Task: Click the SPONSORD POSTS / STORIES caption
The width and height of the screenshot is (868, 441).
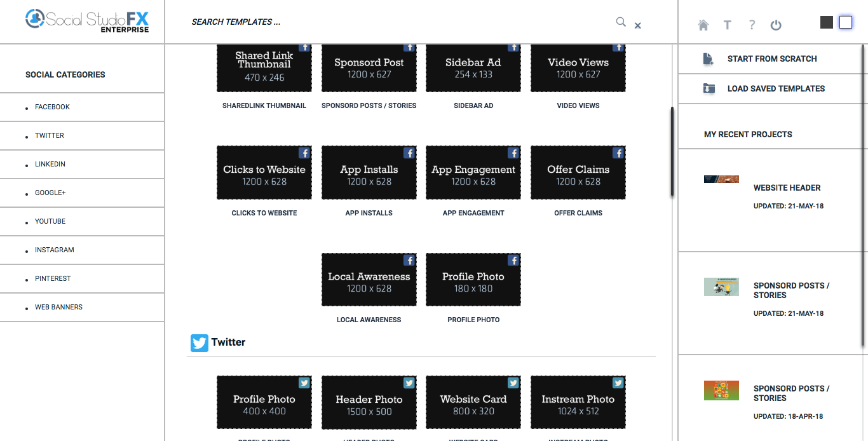Action: 369,105
